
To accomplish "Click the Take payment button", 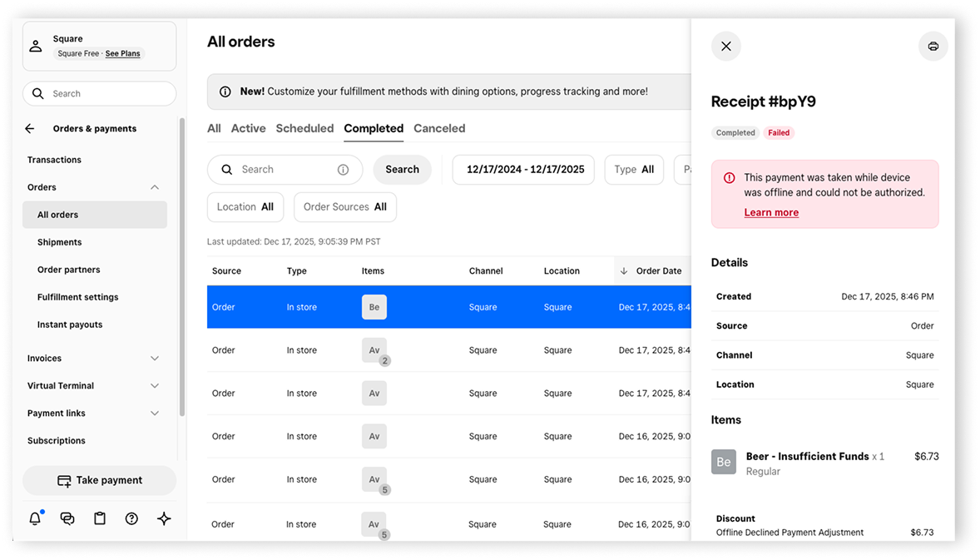I will pos(99,480).
